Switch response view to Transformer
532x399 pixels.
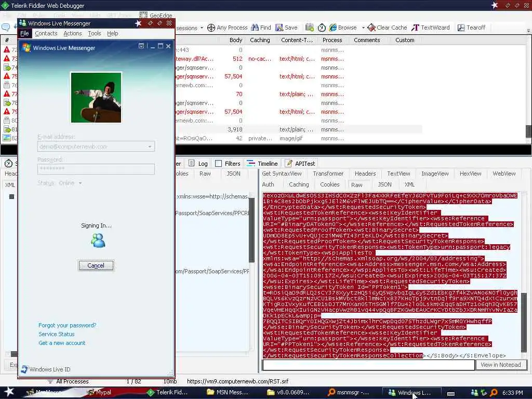[328, 174]
